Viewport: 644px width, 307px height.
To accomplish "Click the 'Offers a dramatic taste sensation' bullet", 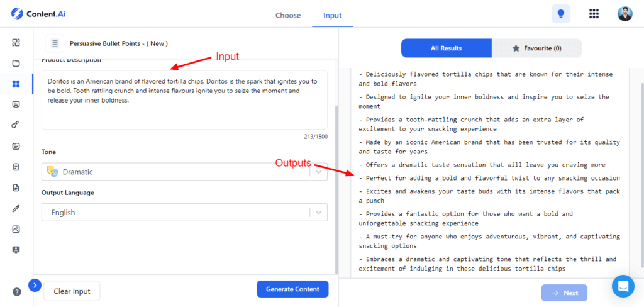I will click(x=482, y=165).
